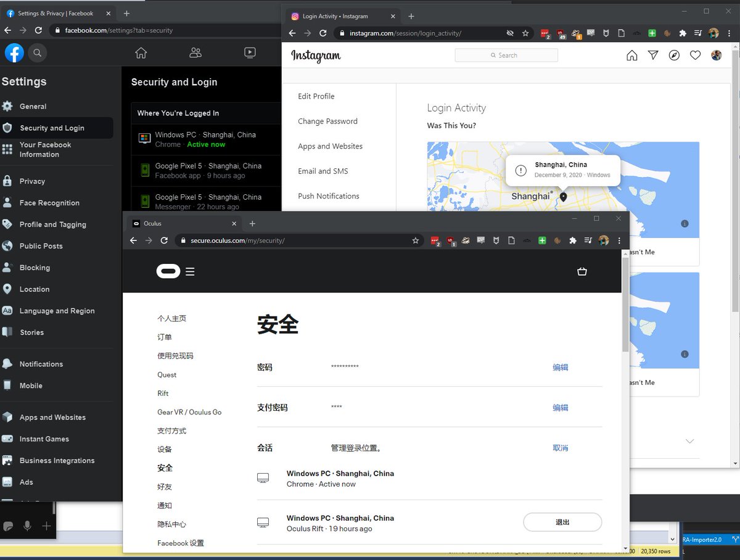The width and height of the screenshot is (740, 560).
Task: Click Facebook logo in Facebook window
Action: pyautogui.click(x=14, y=54)
